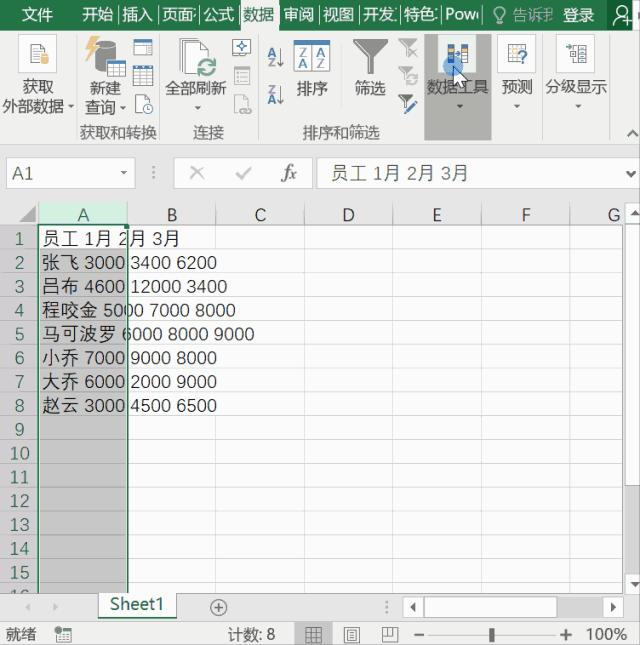Image resolution: width=640 pixels, height=645 pixels.
Task: Select column B header
Action: [x=172, y=214]
